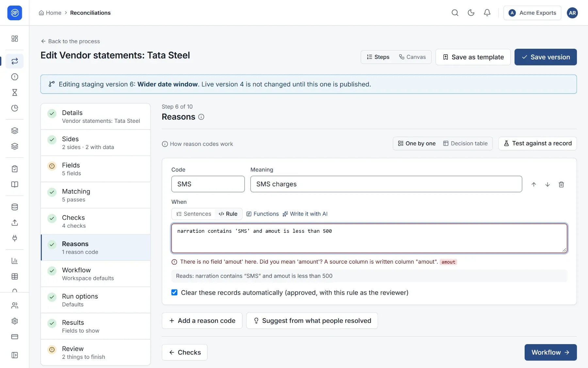Open the database icon in the sidebar
The image size is (588, 368).
click(x=15, y=207)
